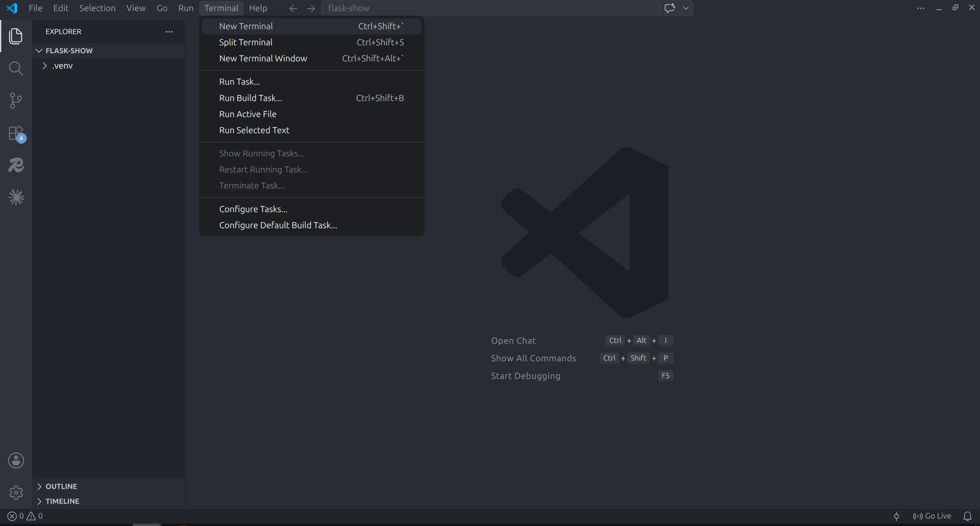This screenshot has height=526, width=980.
Task: Click the VS Code logo in title bar
Action: click(x=12, y=8)
